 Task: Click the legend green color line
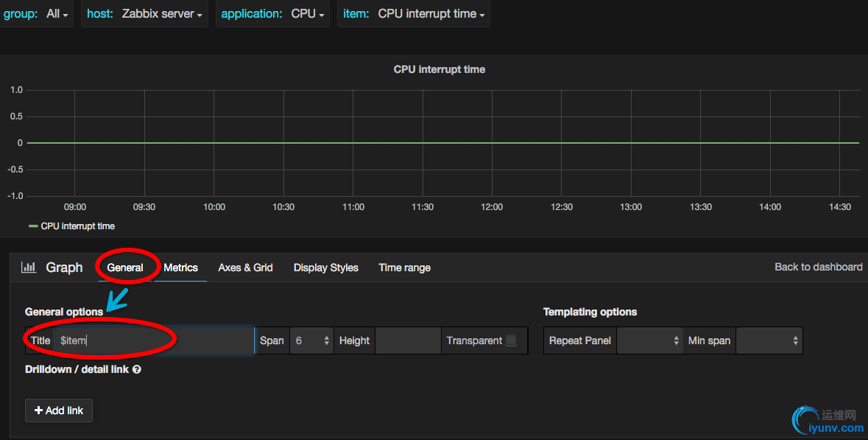tap(33, 226)
